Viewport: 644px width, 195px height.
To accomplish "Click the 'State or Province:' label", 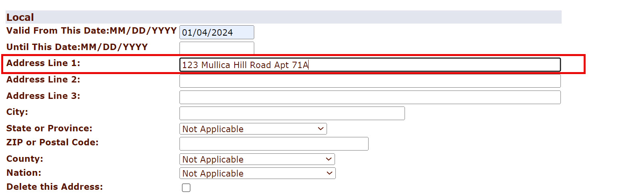I will coord(49,129).
